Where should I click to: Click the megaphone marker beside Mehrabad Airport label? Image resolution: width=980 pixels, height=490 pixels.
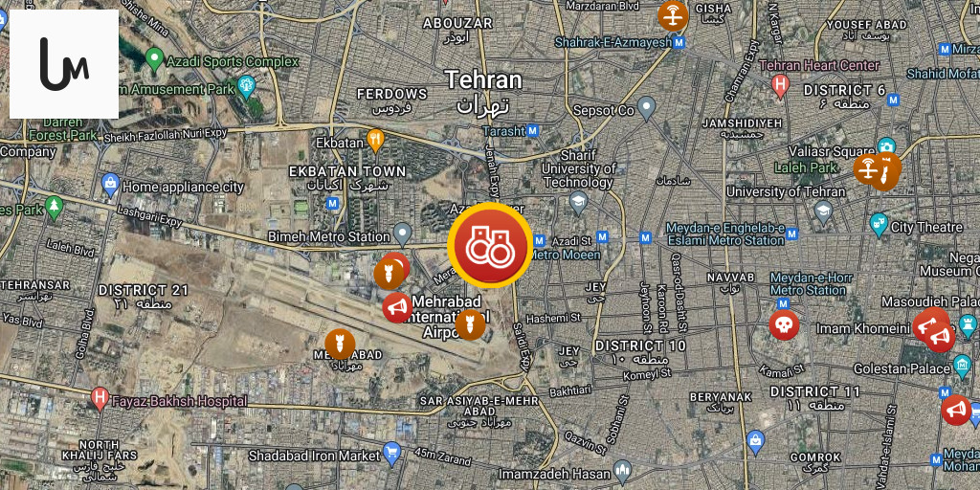pos(397,307)
